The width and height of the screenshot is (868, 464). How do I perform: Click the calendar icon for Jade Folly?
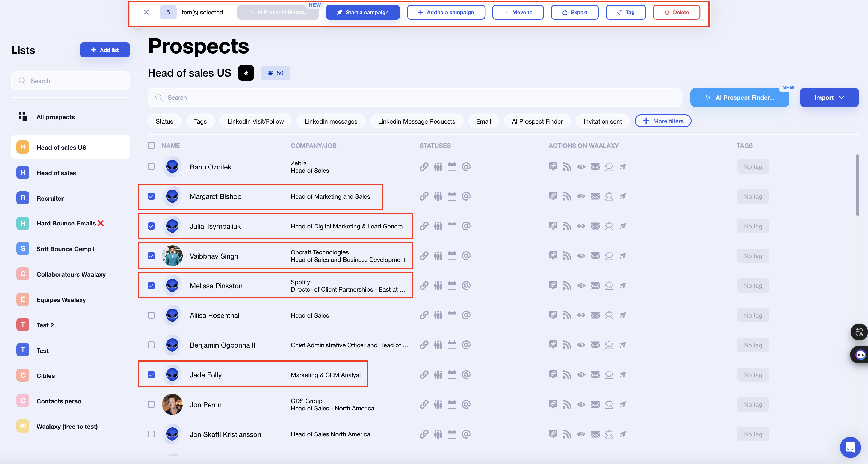(452, 374)
